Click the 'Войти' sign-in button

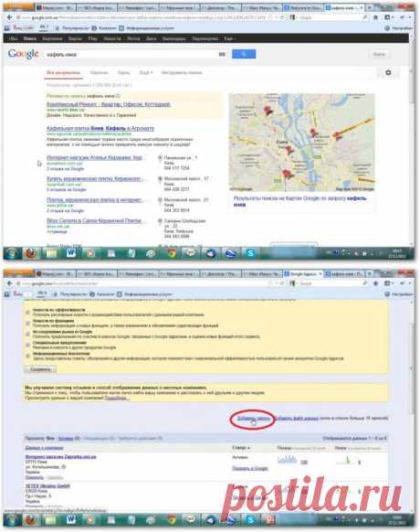tap(379, 54)
